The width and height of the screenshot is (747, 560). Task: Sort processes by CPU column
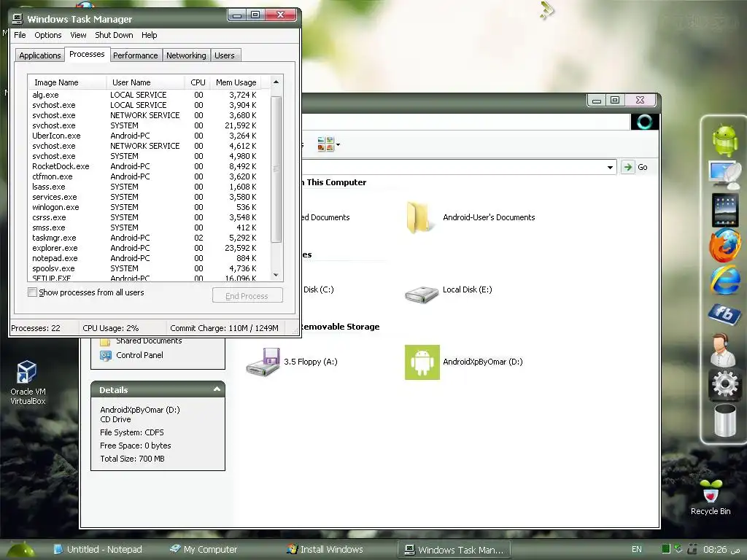pos(198,82)
